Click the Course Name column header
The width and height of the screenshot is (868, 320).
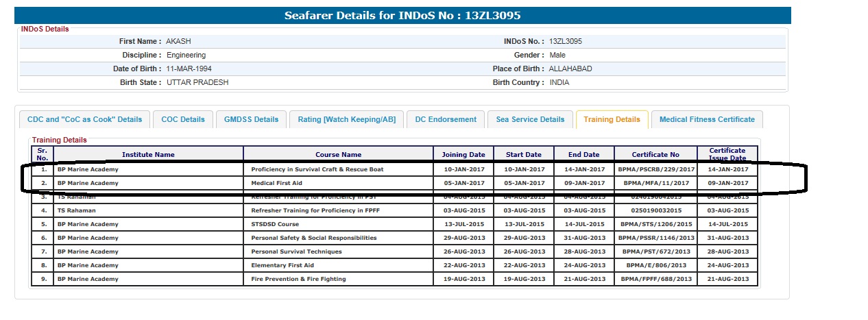[338, 155]
